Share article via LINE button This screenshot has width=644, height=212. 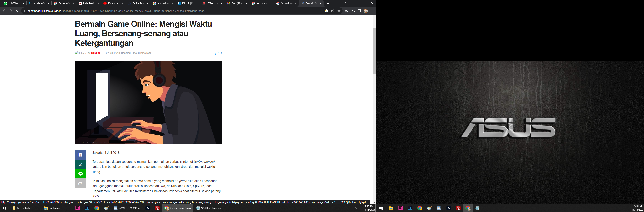(80, 174)
